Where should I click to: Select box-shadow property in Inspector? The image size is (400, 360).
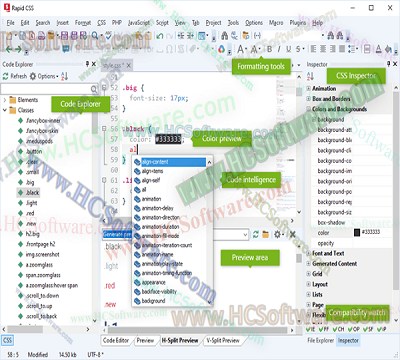pos(332,222)
